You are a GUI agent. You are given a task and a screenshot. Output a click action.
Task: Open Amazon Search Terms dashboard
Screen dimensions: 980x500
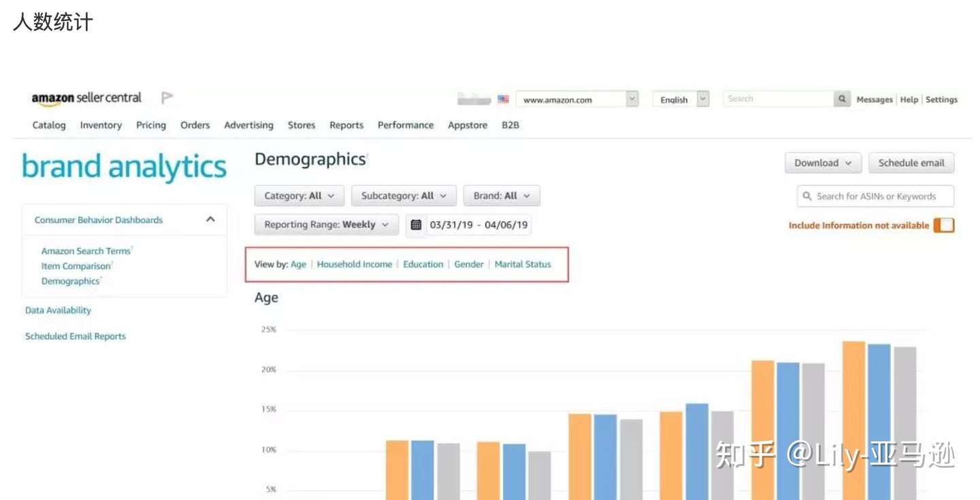pos(86,251)
